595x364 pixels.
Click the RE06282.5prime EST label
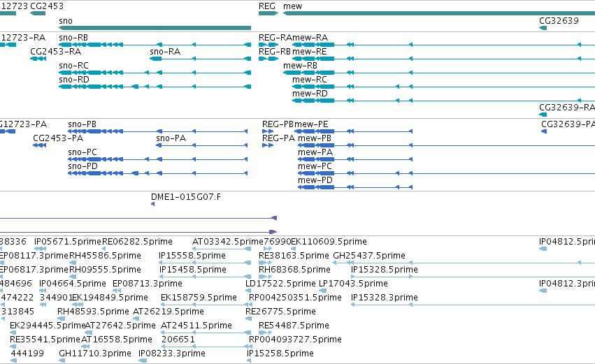pos(137,242)
